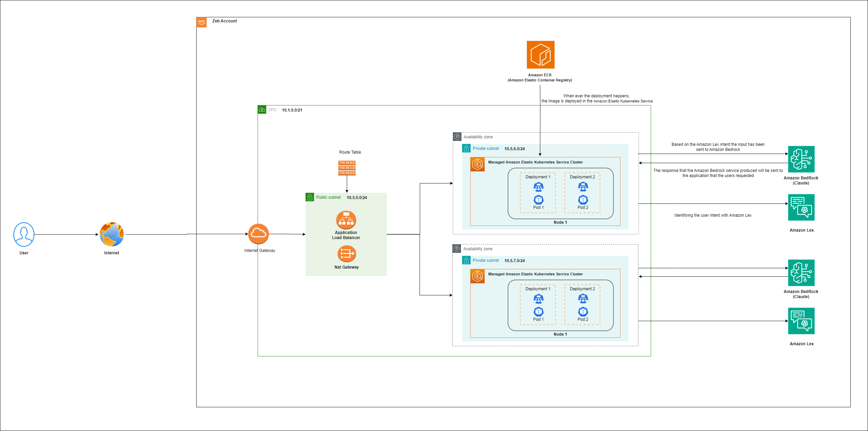Select the '10.5.7.0/24' subnet CIDR text

pos(514,261)
